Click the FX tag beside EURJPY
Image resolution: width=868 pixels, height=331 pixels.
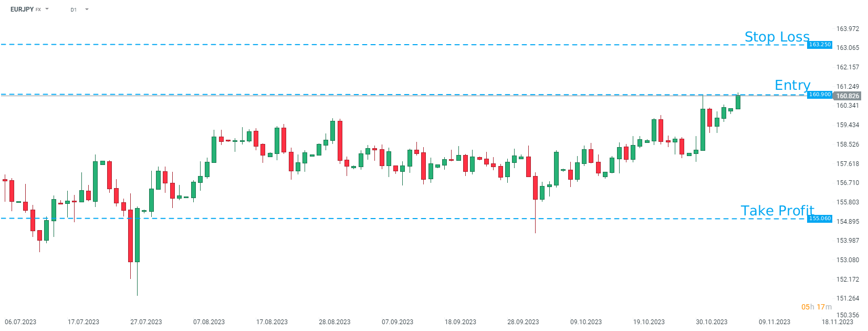tap(38, 9)
